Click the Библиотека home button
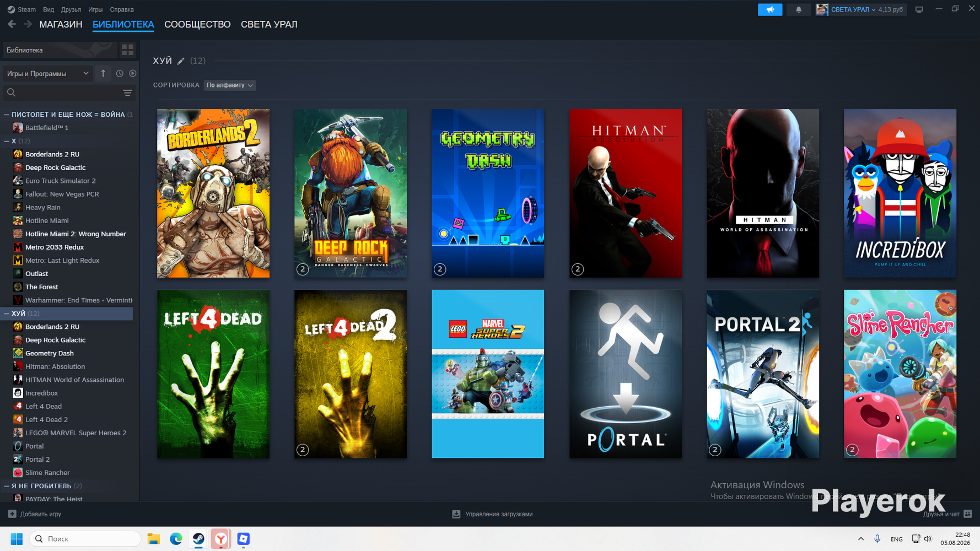Viewport: 980px width, 551px height. tap(60, 50)
